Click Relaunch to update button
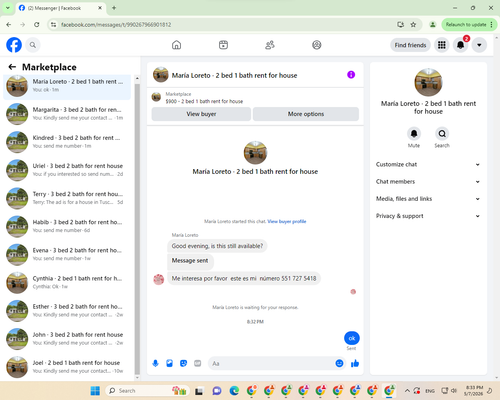 pos(469,24)
